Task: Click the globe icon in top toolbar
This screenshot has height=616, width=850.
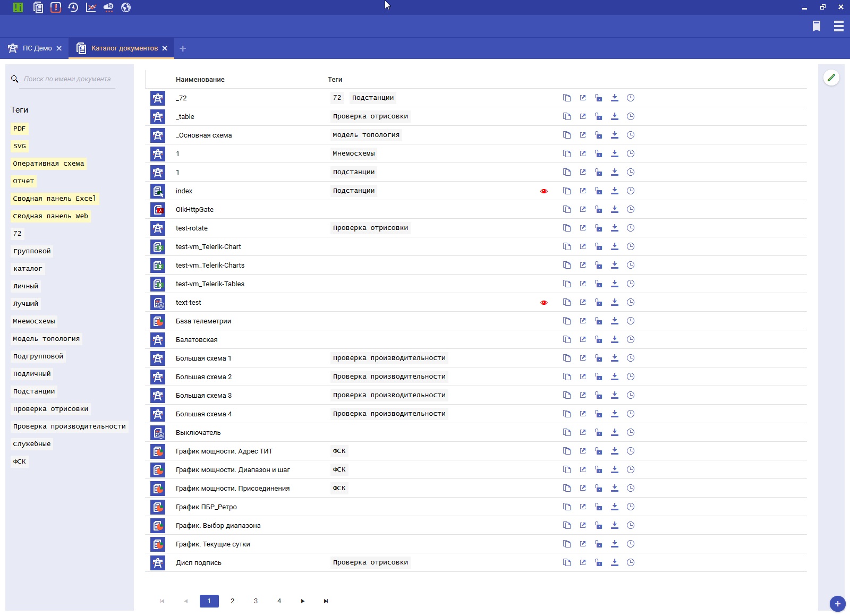Action: (126, 7)
